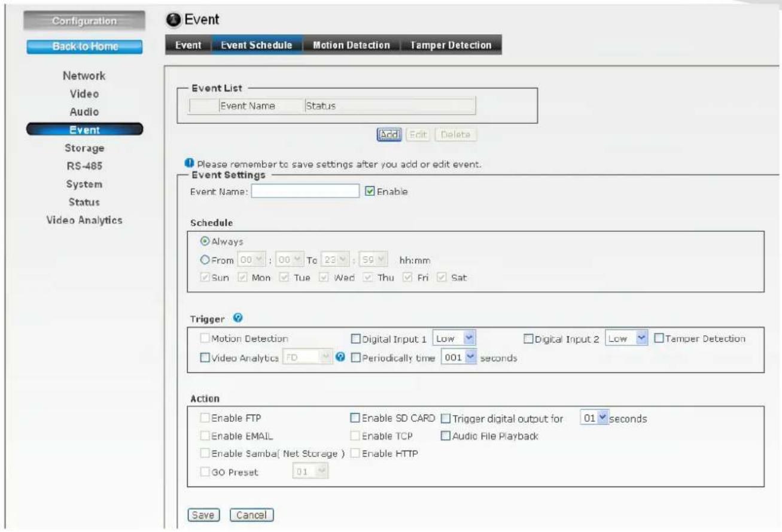Click the Status column header

click(x=321, y=106)
